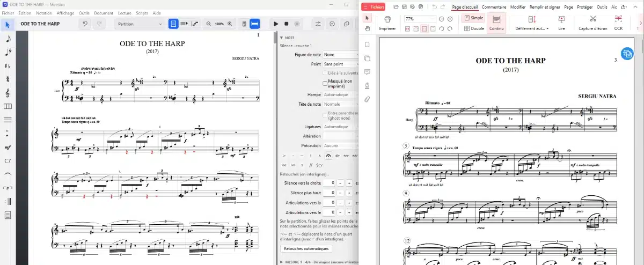This screenshot has height=265, width=644.
Task: Open the mixer settings in Maestro toolbar
Action: click(318, 24)
